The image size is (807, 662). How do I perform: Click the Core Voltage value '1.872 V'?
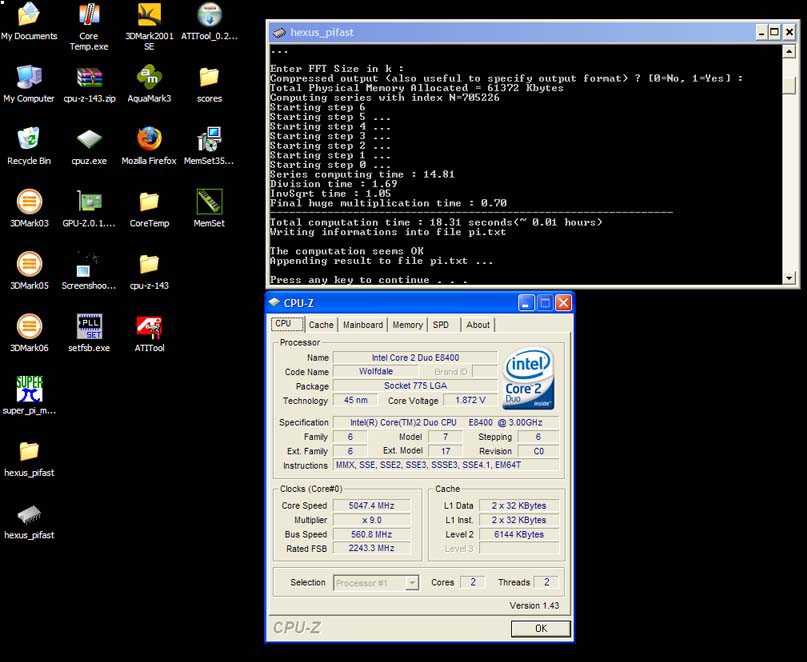(x=470, y=400)
